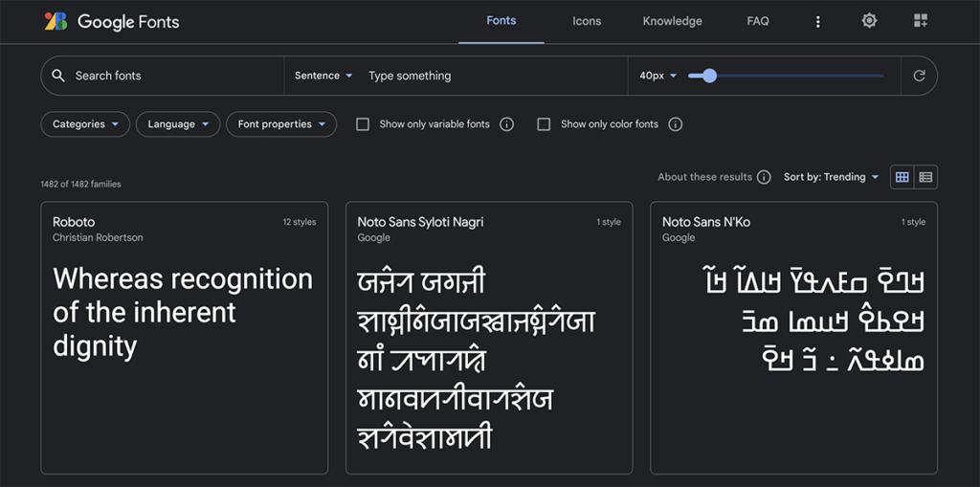980x487 pixels.
Task: Expand the Font properties dropdown
Action: tap(281, 124)
